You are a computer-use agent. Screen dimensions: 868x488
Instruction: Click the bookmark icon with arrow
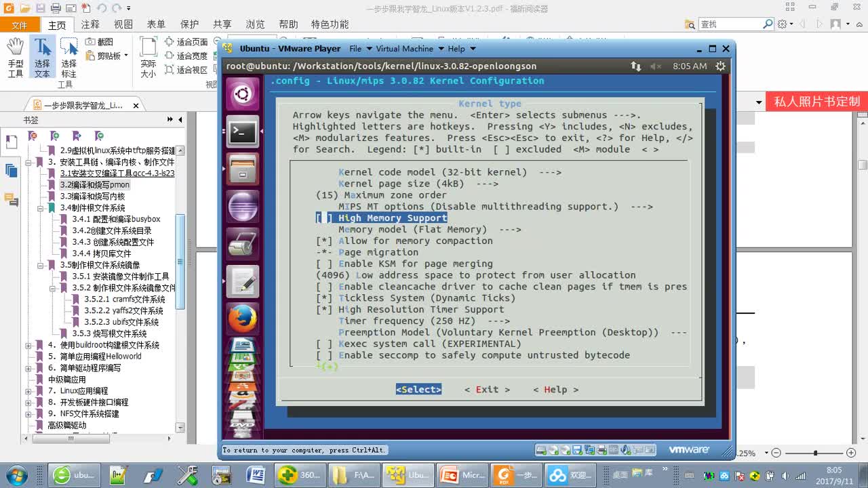[77, 136]
